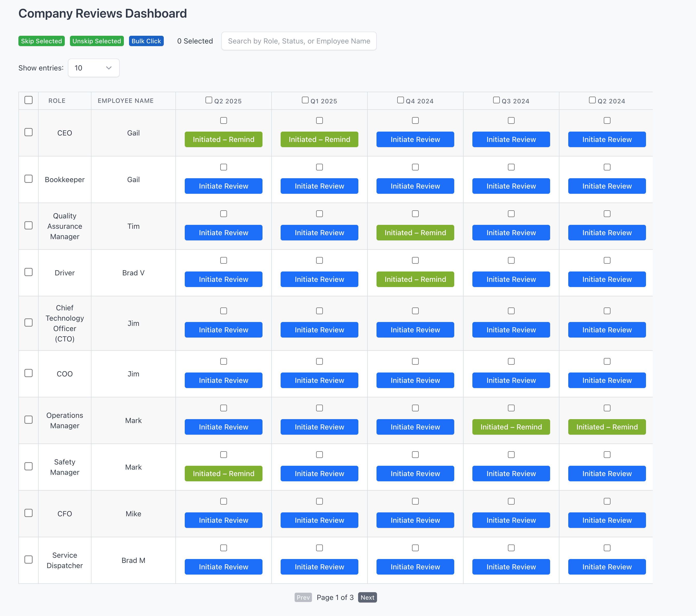
Task: Click the ROLE column header
Action: 57,101
